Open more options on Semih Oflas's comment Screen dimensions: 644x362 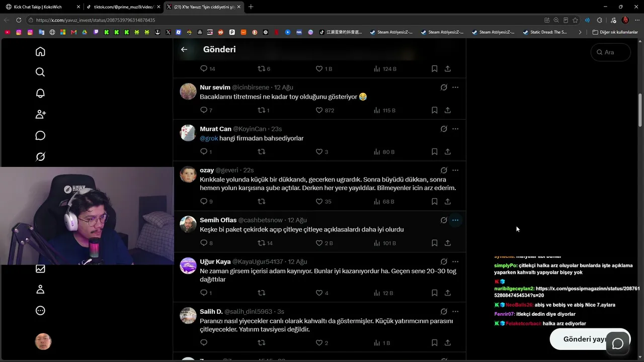tap(455, 220)
